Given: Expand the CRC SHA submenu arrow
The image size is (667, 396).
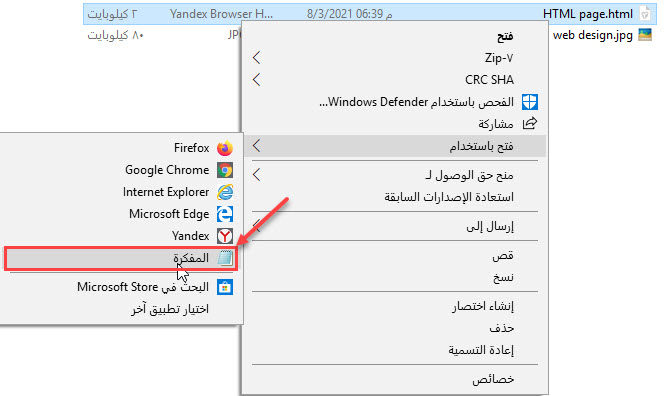Looking at the screenshot, I should (x=256, y=80).
